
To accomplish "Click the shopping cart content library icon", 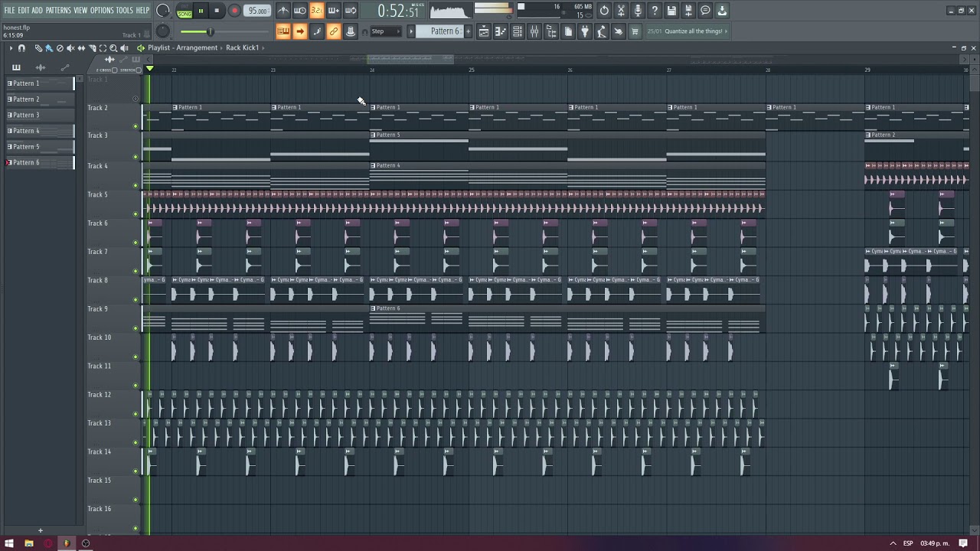I will coord(635,31).
